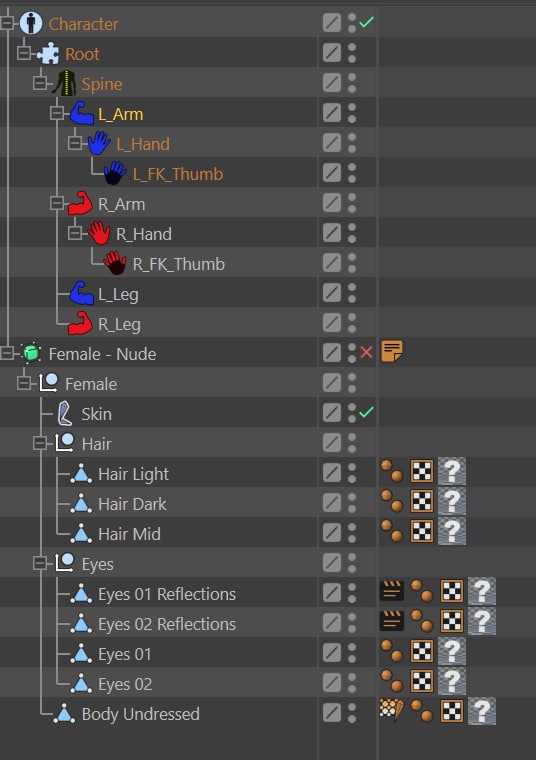Toggle visibility dots for Root
This screenshot has width=536, height=760.
click(x=352, y=53)
